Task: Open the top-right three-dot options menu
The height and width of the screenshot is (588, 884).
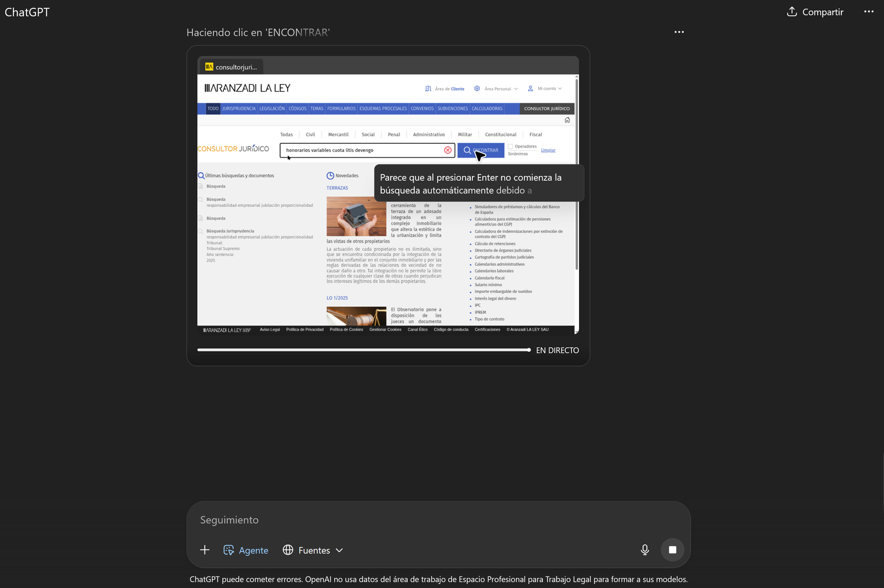Action: [x=869, y=12]
